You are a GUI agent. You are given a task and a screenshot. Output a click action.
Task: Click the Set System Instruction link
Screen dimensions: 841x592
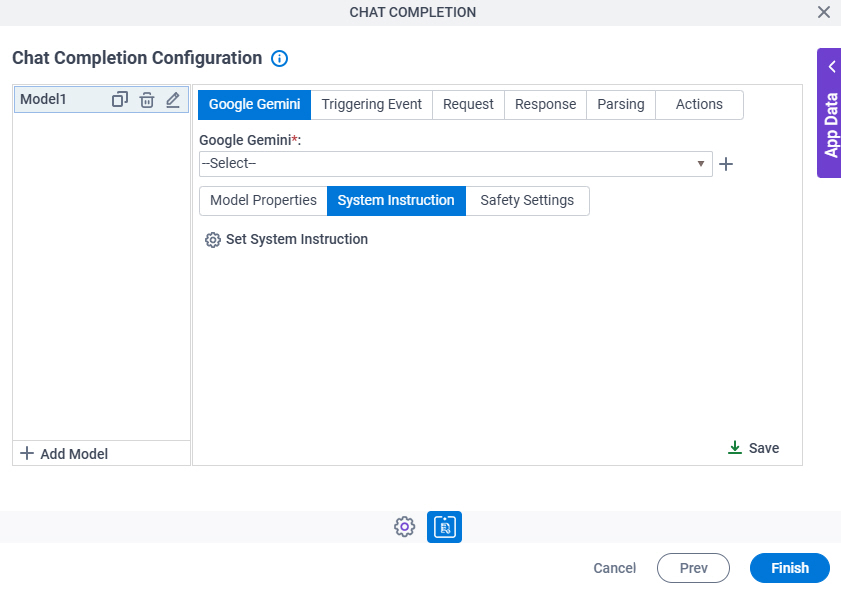297,239
